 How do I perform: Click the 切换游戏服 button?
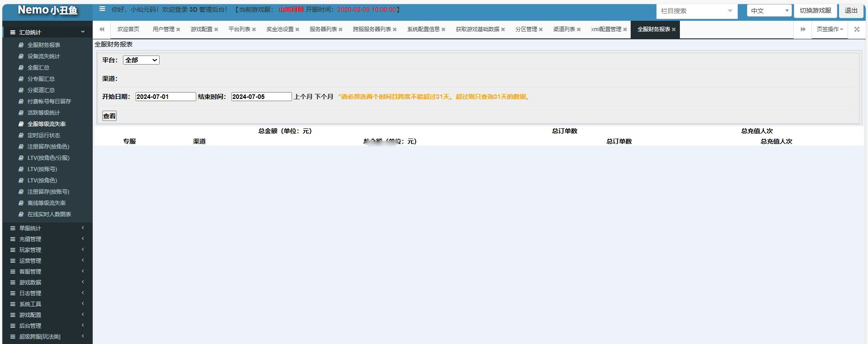tap(815, 11)
